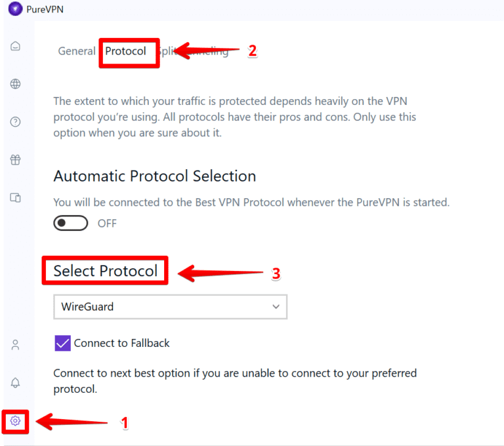Open the Help question mark icon
504x446 pixels.
coord(15,122)
